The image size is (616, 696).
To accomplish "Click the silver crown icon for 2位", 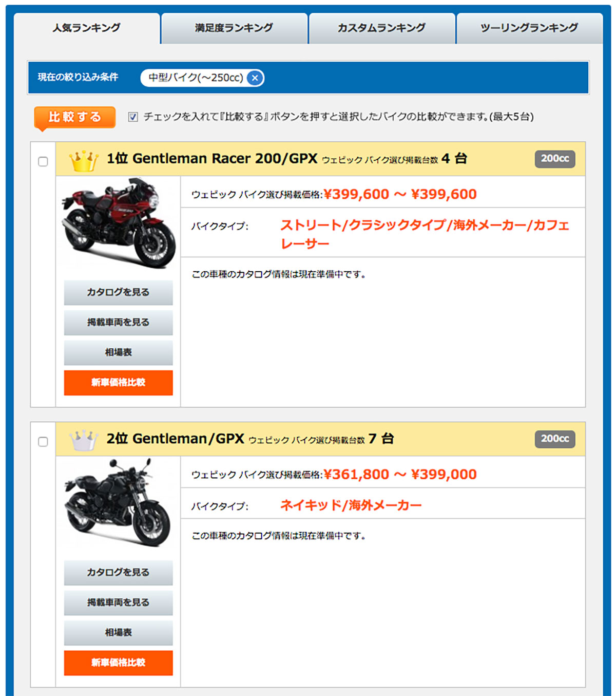I will [83, 440].
